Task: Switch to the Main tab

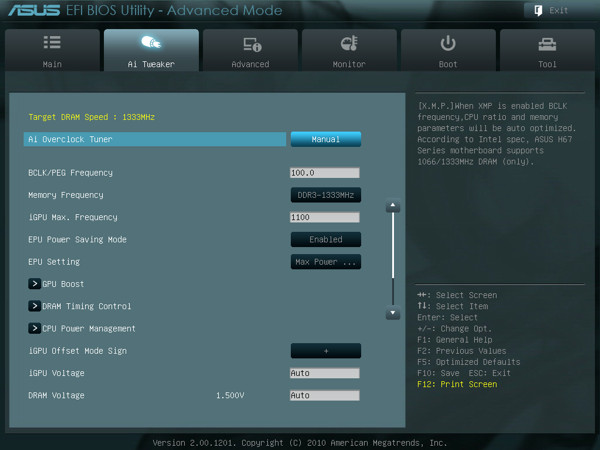Action: pos(52,50)
